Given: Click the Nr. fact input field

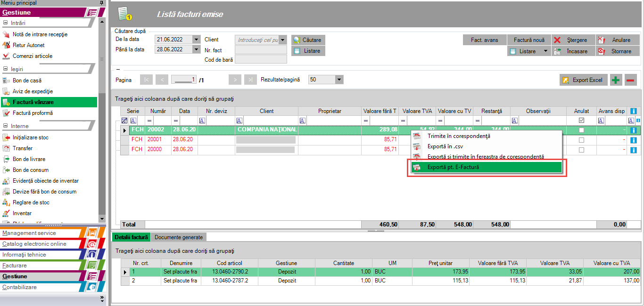Looking at the screenshot, I should pyautogui.click(x=261, y=50).
